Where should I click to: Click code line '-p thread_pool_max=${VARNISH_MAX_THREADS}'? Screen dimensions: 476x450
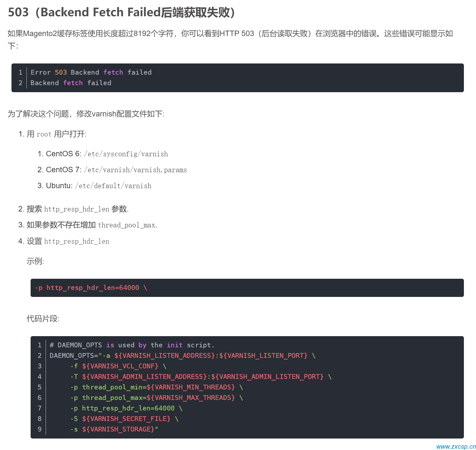pos(157,398)
